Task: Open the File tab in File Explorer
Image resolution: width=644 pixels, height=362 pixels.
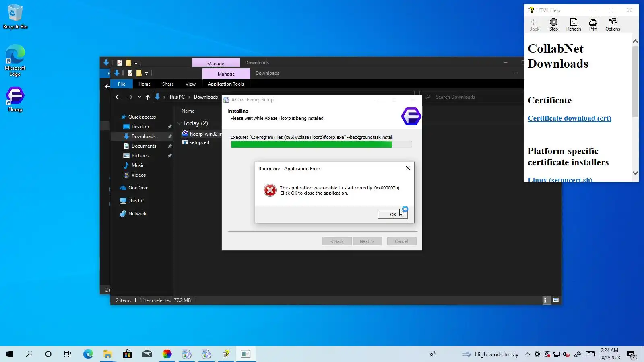Action: coord(122,84)
